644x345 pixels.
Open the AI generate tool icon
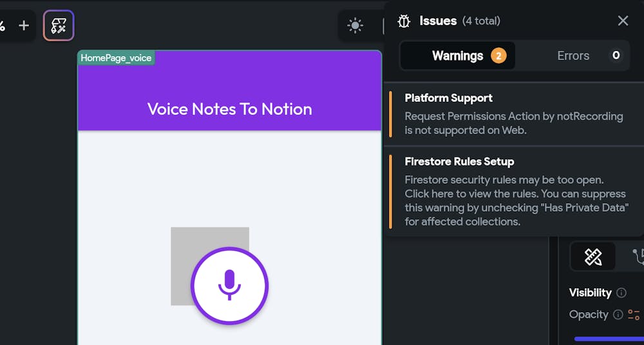[x=59, y=26]
